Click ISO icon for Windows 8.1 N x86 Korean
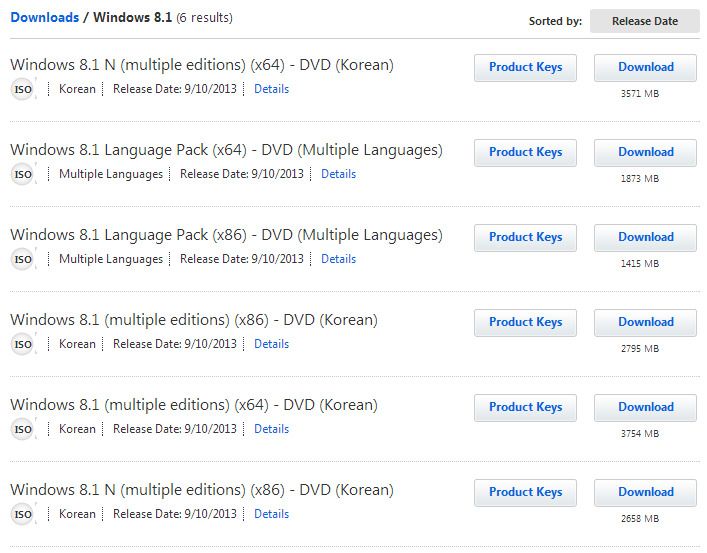Viewport: 707px width, 553px height. pyautogui.click(x=23, y=514)
